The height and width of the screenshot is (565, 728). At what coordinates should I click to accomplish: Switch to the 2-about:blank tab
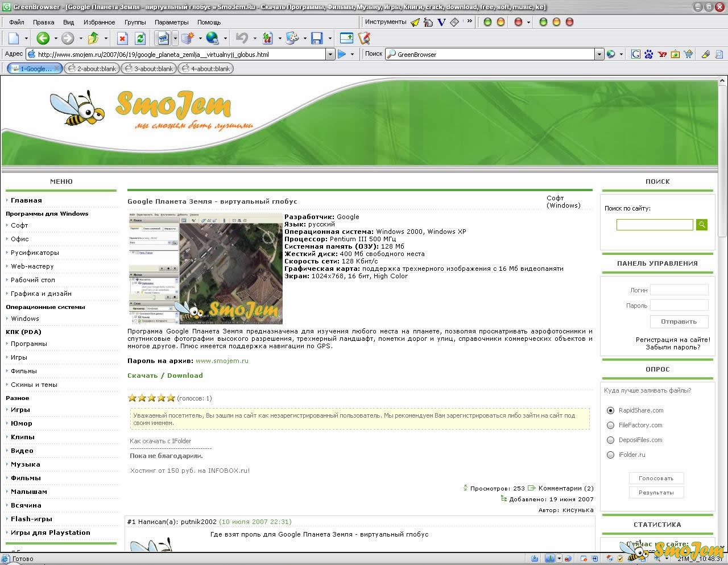pos(92,69)
